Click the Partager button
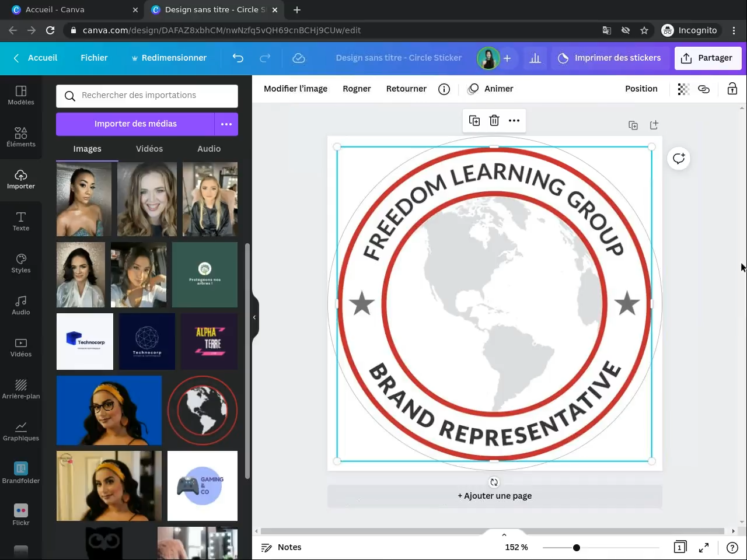Viewport: 747px width, 560px height. (708, 58)
